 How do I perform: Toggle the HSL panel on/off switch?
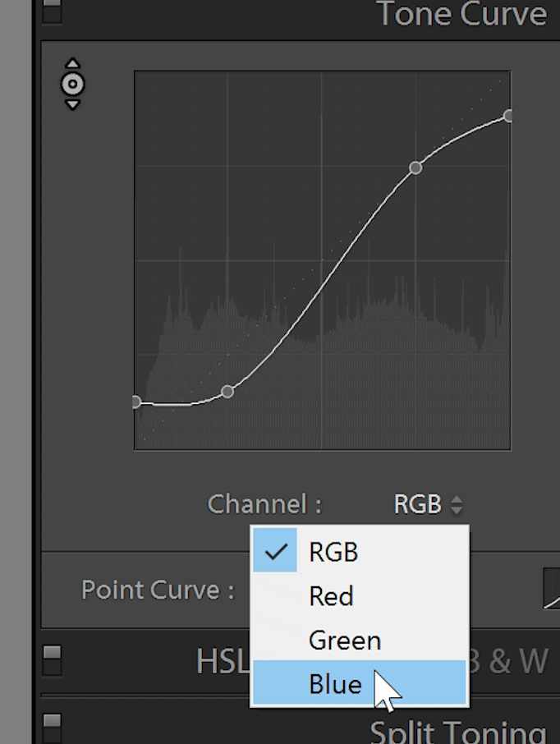pyautogui.click(x=52, y=659)
